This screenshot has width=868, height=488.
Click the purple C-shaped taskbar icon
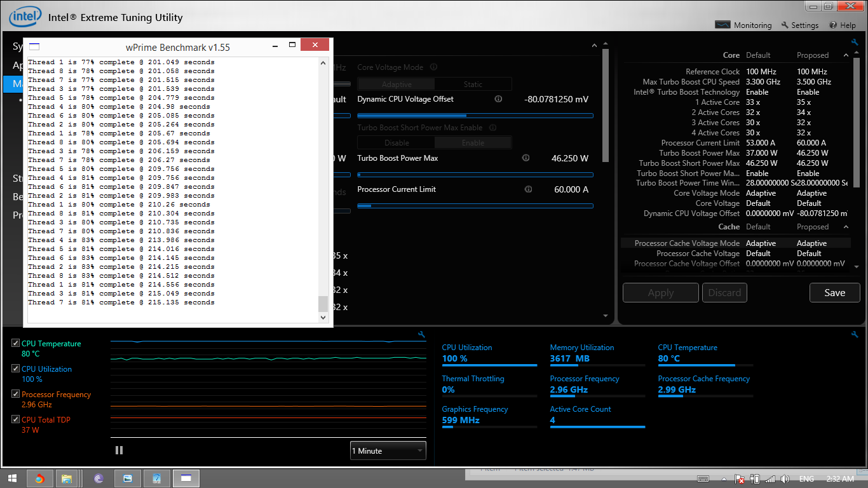(x=98, y=478)
